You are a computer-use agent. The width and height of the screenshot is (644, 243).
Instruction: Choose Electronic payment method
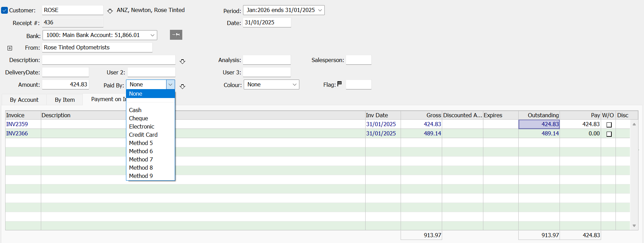[x=151, y=126]
